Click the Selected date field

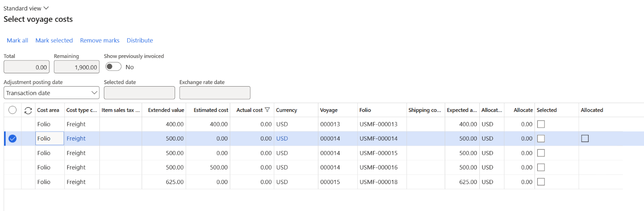coord(139,93)
